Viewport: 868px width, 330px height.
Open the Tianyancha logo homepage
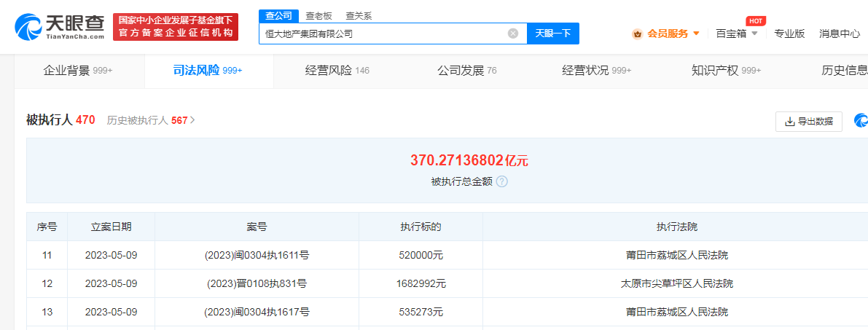(59, 27)
